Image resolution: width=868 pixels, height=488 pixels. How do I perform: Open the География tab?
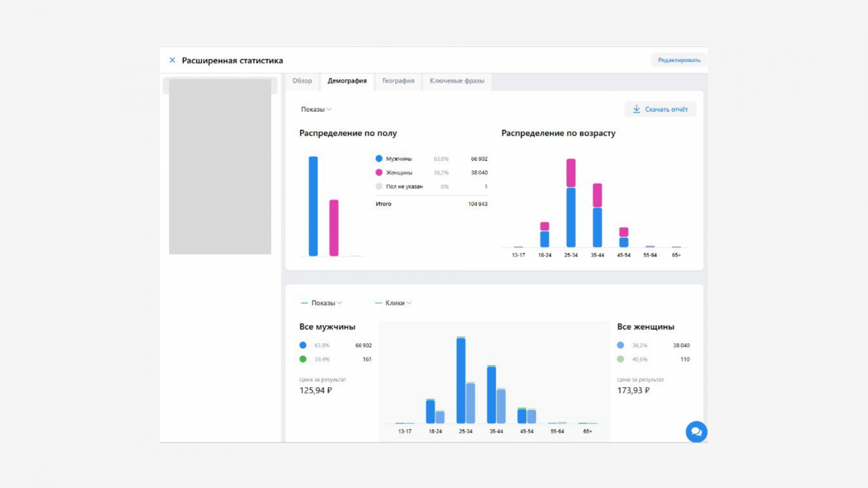pos(398,81)
